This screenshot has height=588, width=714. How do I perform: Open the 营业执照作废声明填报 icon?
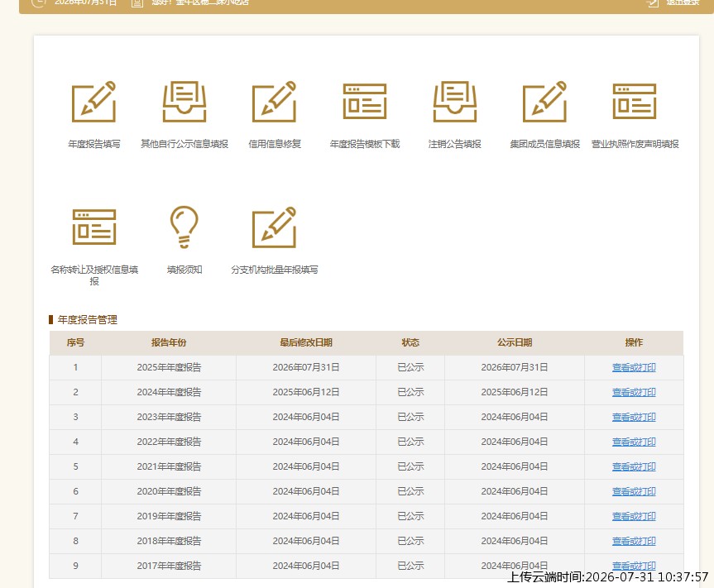pyautogui.click(x=635, y=102)
